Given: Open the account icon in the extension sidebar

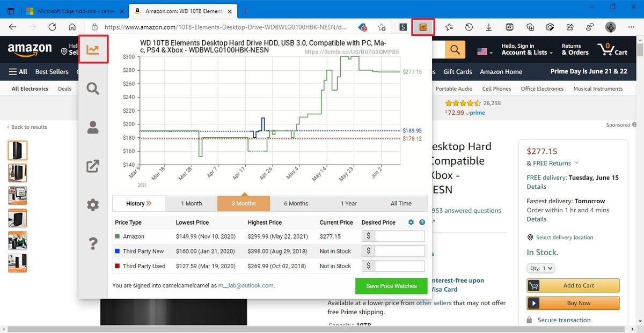Looking at the screenshot, I should point(93,128).
